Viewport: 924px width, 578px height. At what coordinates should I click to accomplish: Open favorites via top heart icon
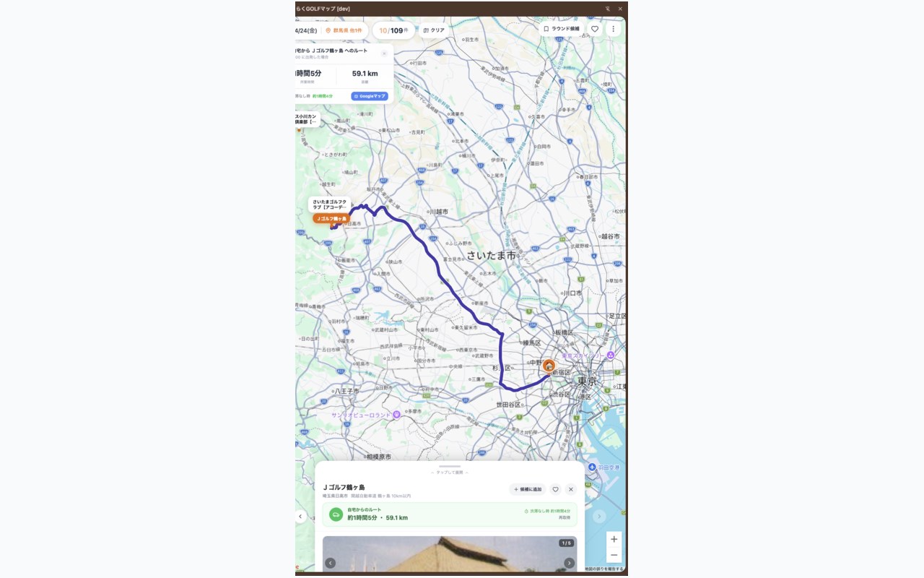point(595,29)
